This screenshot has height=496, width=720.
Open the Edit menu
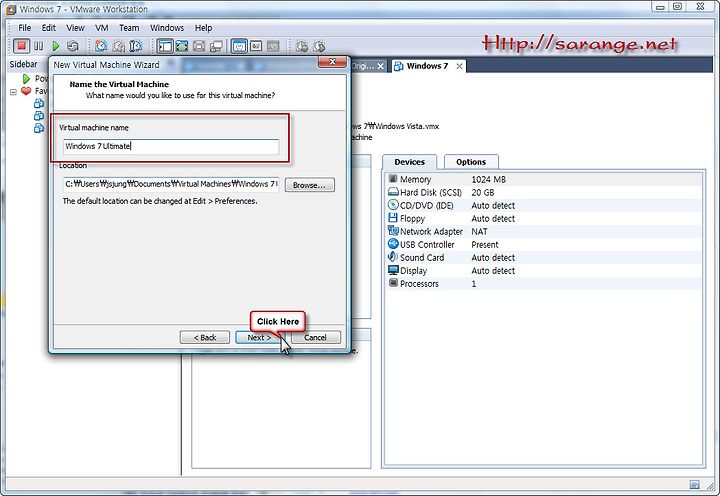49,28
